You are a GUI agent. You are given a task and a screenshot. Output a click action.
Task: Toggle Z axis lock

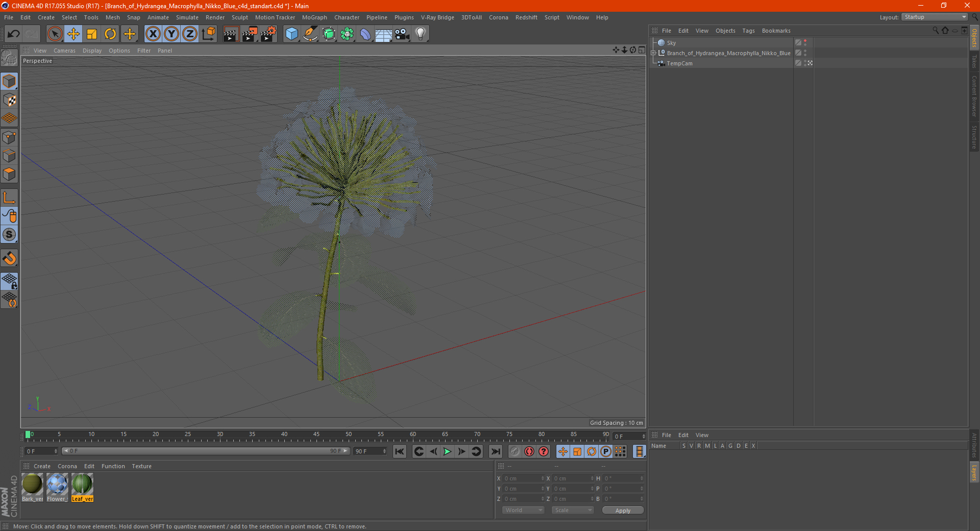(x=190, y=34)
